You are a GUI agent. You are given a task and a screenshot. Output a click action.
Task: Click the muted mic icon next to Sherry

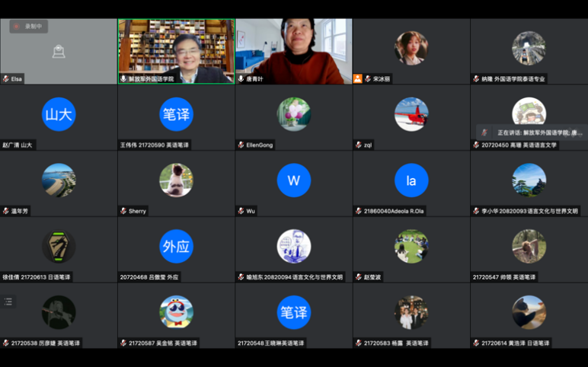pyautogui.click(x=123, y=211)
